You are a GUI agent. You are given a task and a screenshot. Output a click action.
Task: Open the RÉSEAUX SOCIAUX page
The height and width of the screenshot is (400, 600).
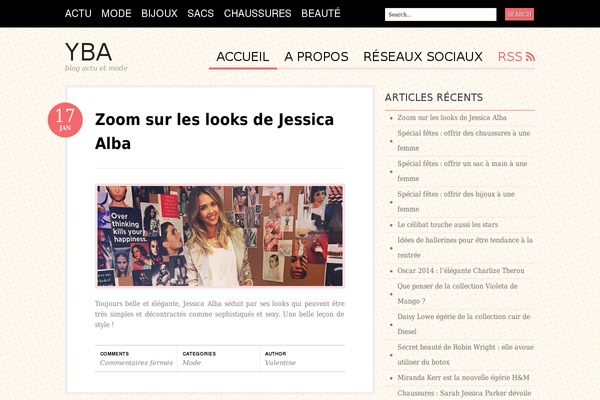(x=423, y=57)
